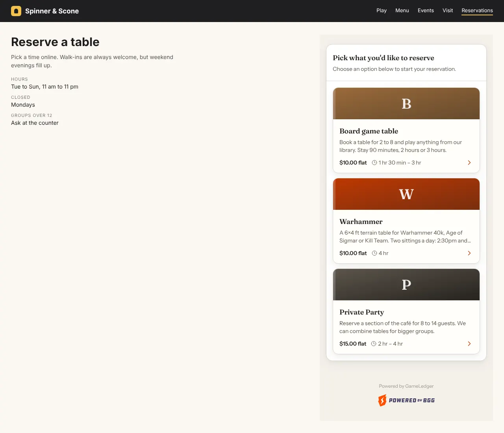Click the clock icon beside 2 hr – 4 hr
The width and height of the screenshot is (504, 433).
pyautogui.click(x=374, y=344)
